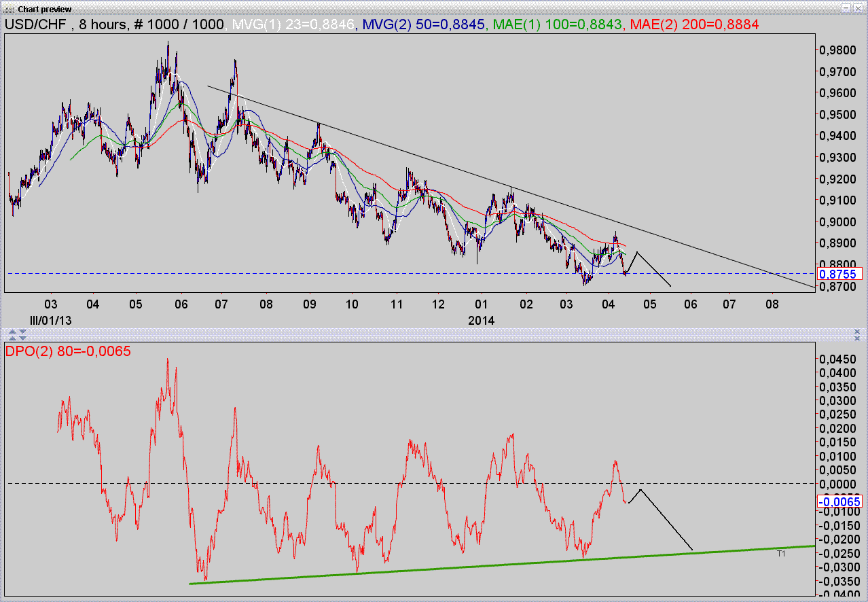Click lower up-arrow on the pane divider

12,338
